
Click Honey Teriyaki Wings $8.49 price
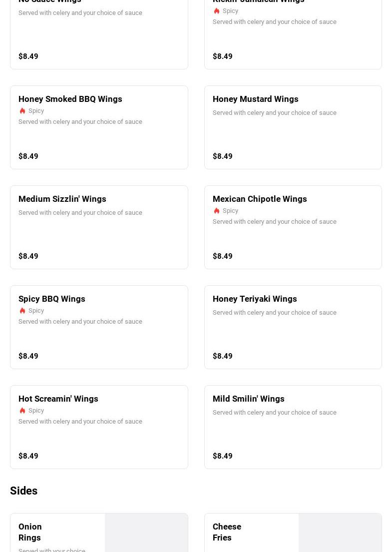223,356
